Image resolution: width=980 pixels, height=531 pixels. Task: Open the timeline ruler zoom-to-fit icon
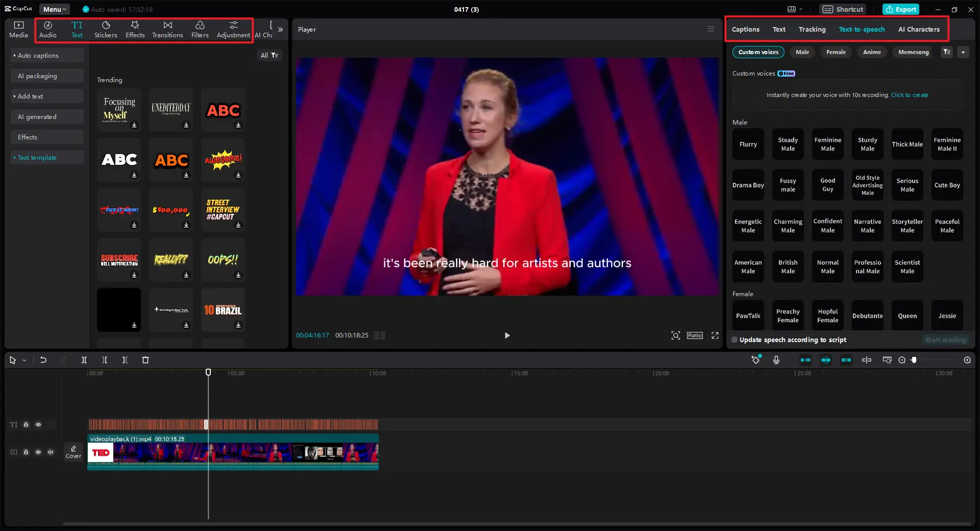coord(887,360)
